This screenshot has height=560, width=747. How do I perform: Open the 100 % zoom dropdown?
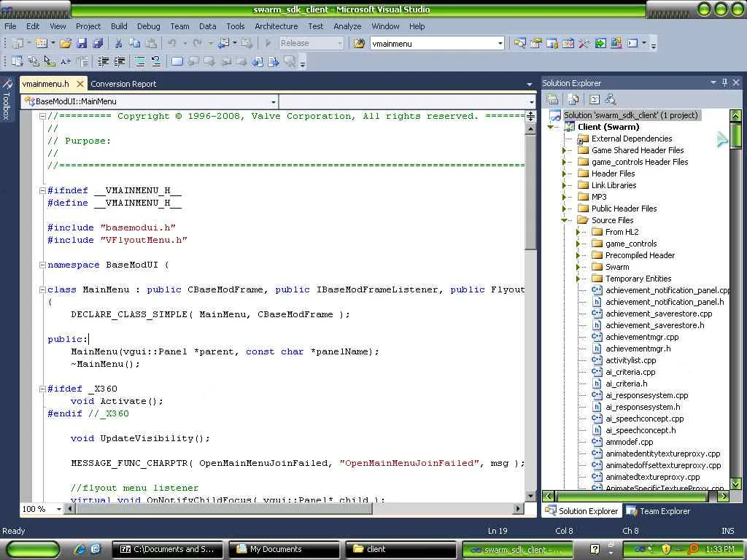coord(58,509)
